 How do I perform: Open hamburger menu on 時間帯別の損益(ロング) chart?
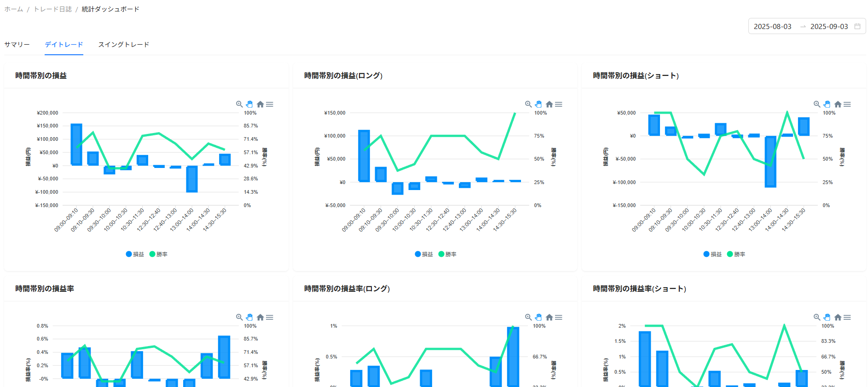(x=559, y=104)
